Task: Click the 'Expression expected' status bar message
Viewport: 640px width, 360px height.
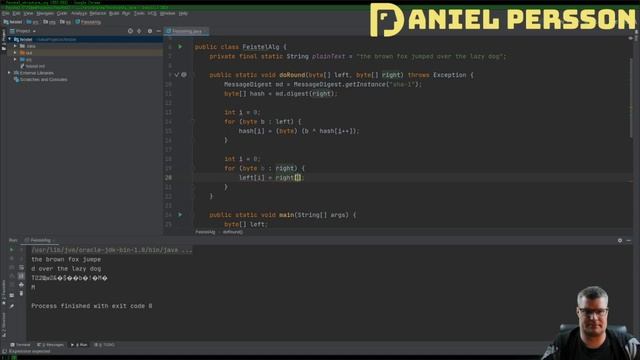Action: [29, 351]
